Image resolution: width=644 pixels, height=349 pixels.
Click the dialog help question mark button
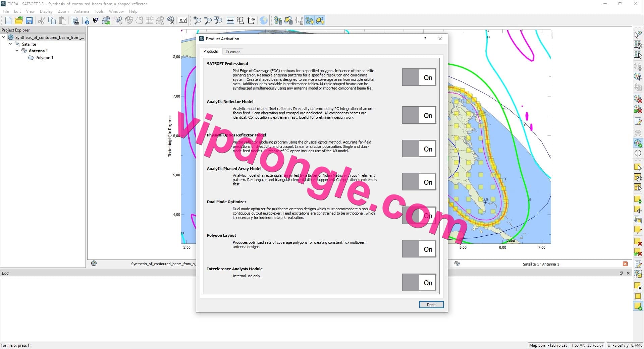click(425, 39)
